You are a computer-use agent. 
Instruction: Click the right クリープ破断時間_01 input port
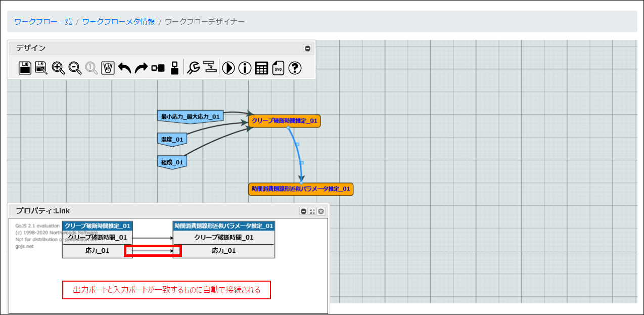(x=224, y=238)
